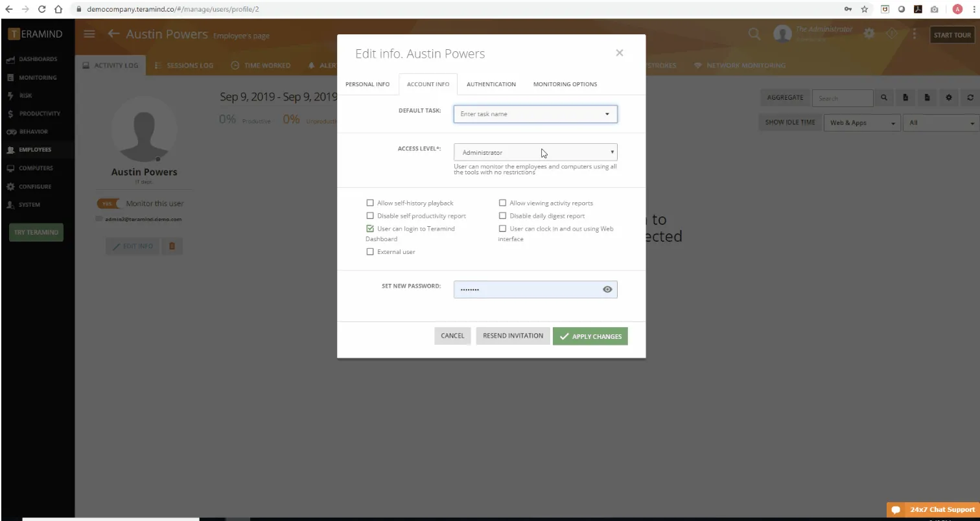
Task: Reveal password with the eye icon
Action: 607,290
